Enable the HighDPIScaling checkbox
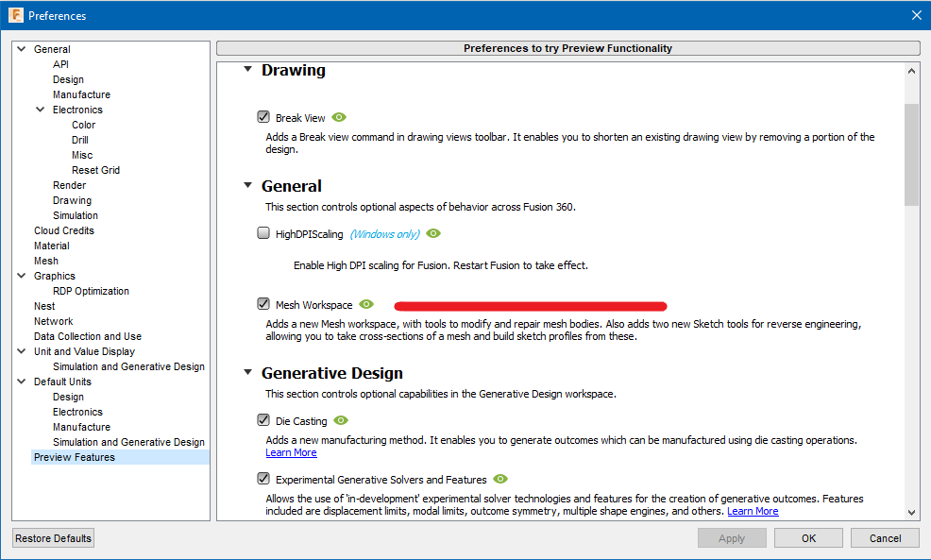The width and height of the screenshot is (931, 560). point(263,233)
